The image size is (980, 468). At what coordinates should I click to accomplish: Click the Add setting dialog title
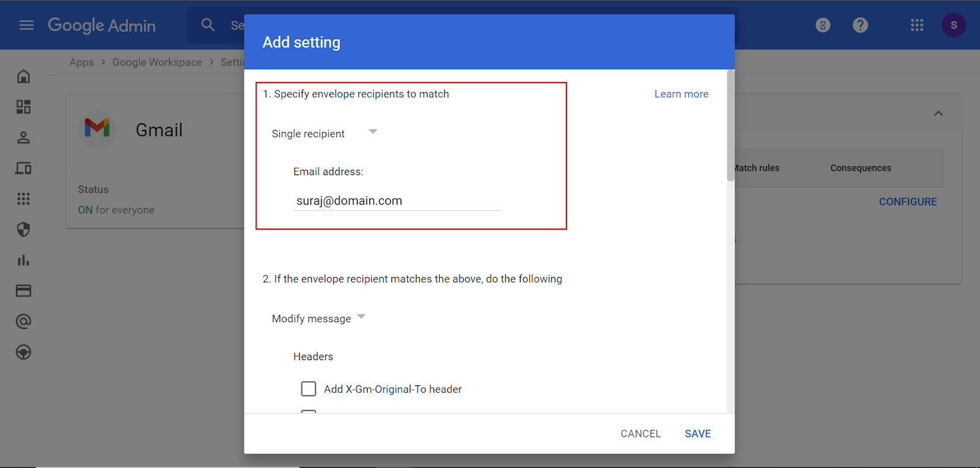point(301,42)
